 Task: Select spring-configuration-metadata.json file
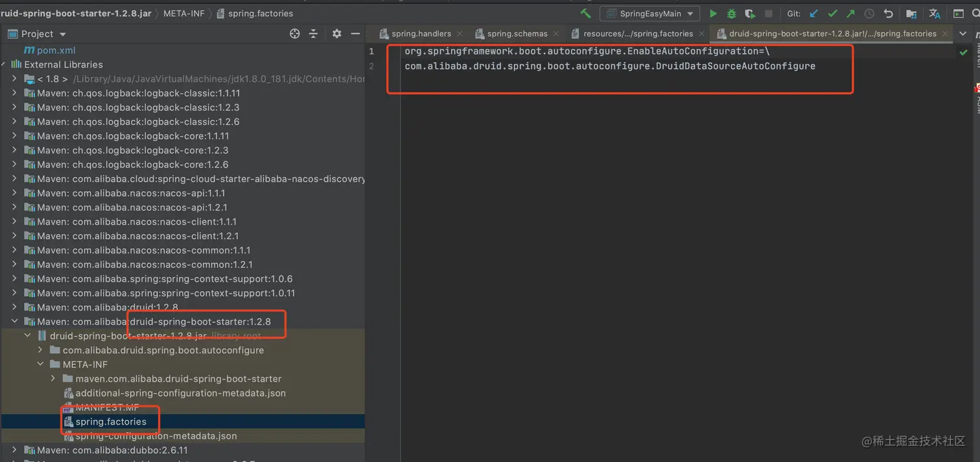coord(156,435)
